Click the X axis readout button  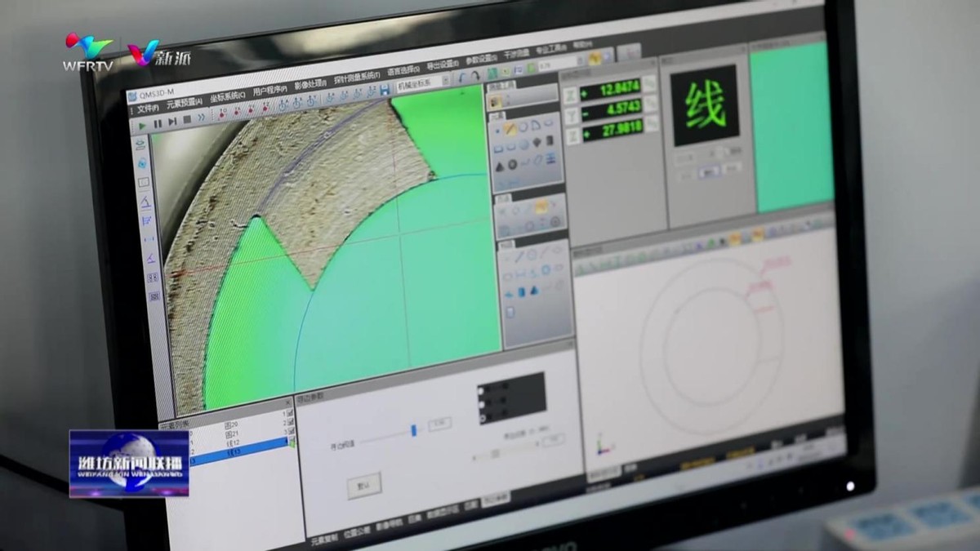570,96
